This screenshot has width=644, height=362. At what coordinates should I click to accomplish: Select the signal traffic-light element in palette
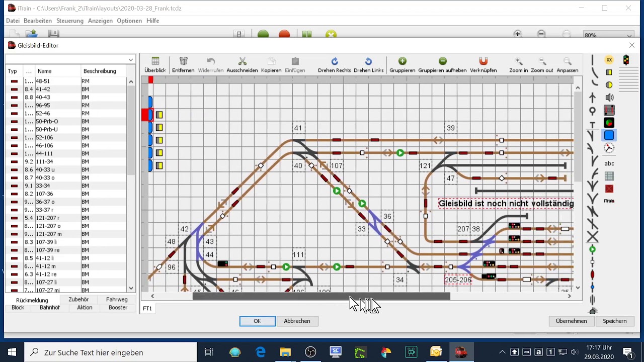(x=626, y=60)
